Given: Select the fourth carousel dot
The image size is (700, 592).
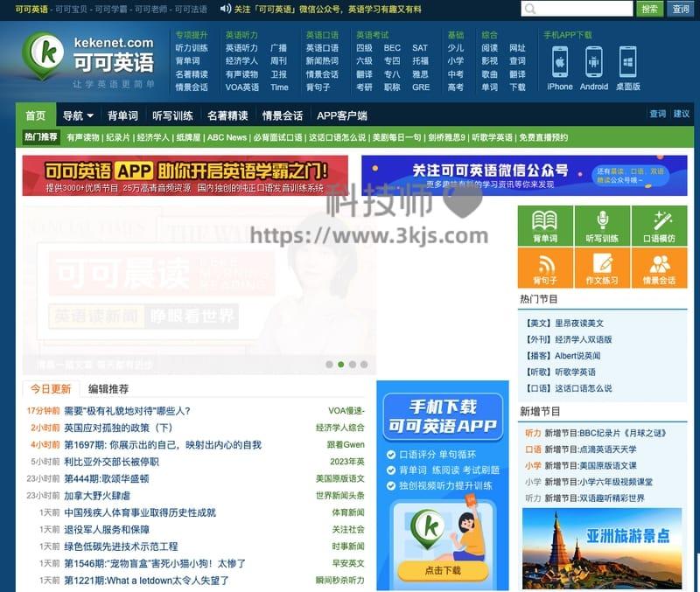Looking at the screenshot, I should click(x=364, y=365).
